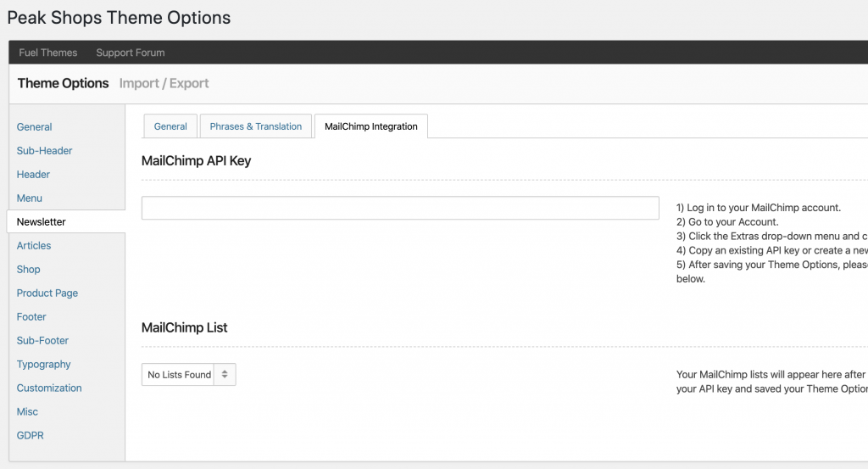This screenshot has width=868, height=469.
Task: Open Sub-Footer settings in sidebar
Action: (42, 341)
